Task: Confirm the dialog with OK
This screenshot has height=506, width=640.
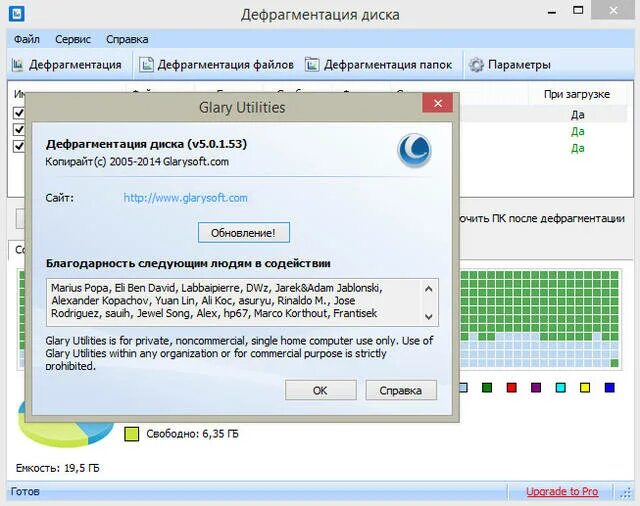Action: point(320,390)
